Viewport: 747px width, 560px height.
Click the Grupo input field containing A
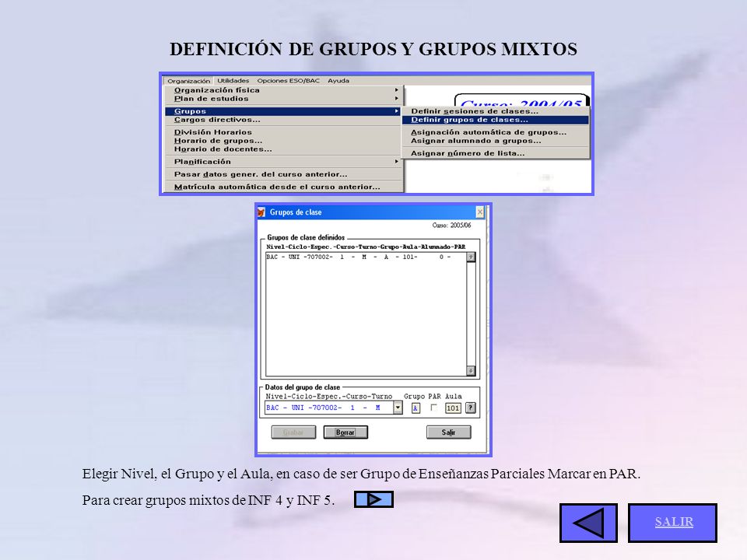pos(416,408)
